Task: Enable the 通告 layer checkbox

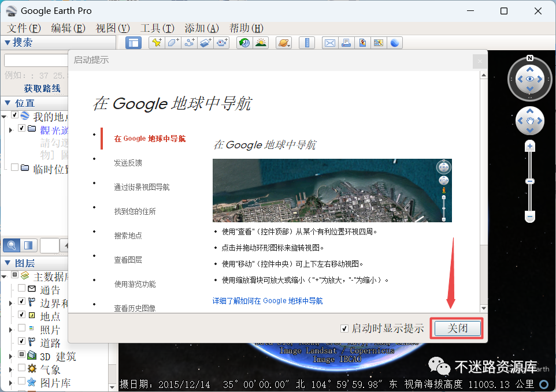Action: [21, 288]
